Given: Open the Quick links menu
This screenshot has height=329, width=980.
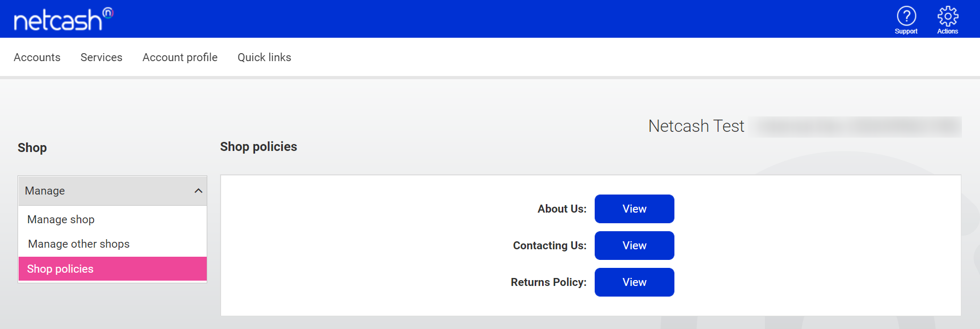Looking at the screenshot, I should [264, 57].
